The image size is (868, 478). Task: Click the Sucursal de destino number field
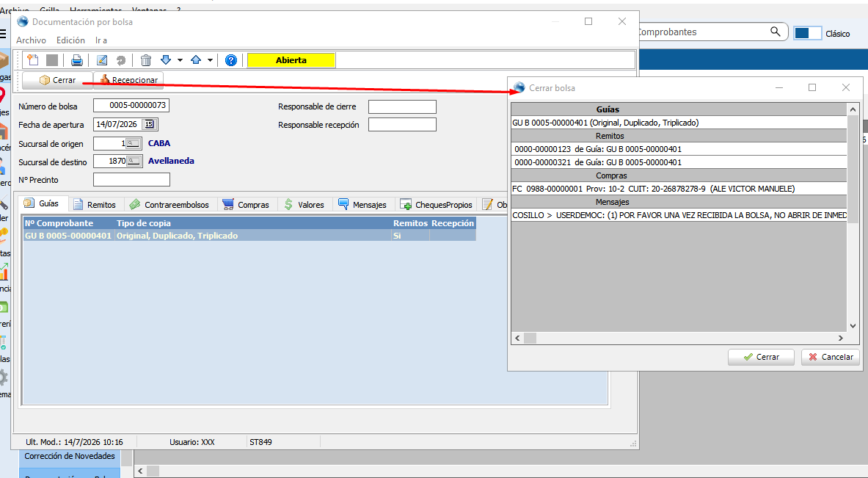click(110, 162)
